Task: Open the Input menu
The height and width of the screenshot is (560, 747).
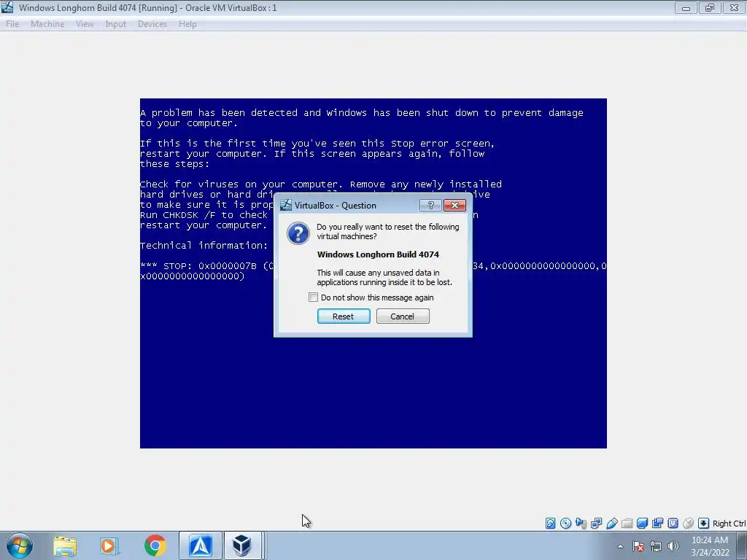Action: 115,24
